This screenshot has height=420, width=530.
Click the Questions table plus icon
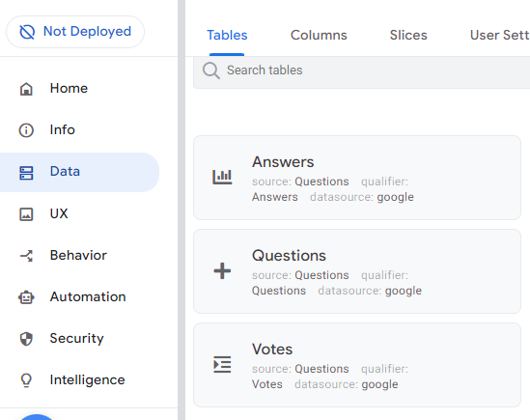pos(222,271)
